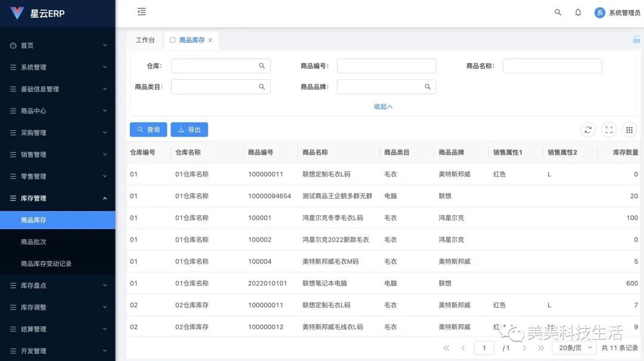Collapse the search panel via 收起 link
The image size is (644, 361).
[382, 106]
